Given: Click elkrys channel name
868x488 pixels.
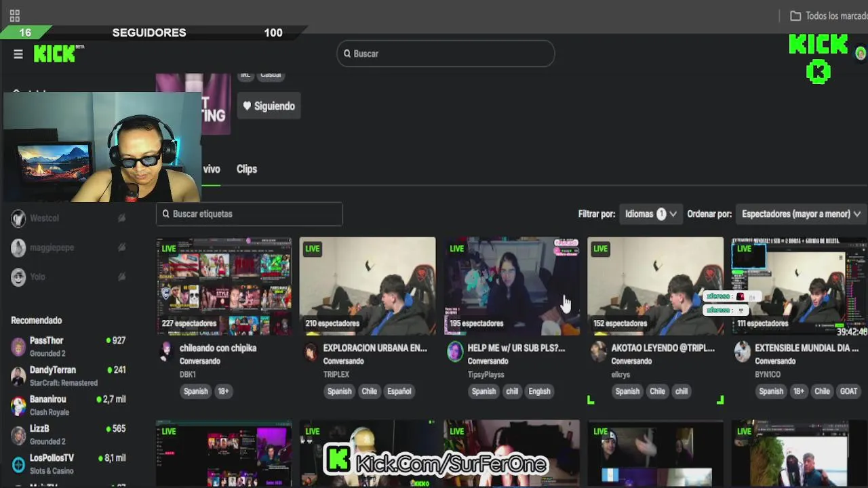Looking at the screenshot, I should tap(620, 374).
